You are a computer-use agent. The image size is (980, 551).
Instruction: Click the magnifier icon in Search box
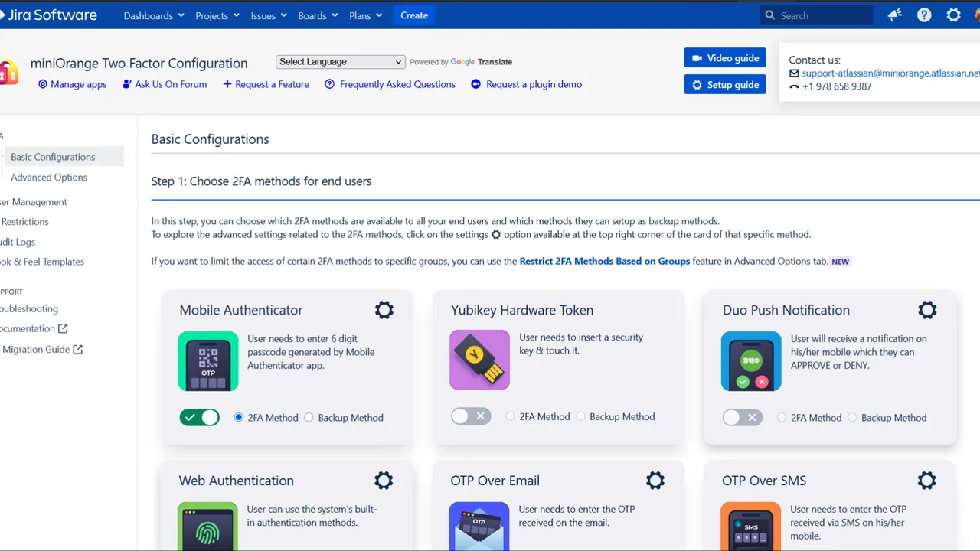(x=769, y=15)
